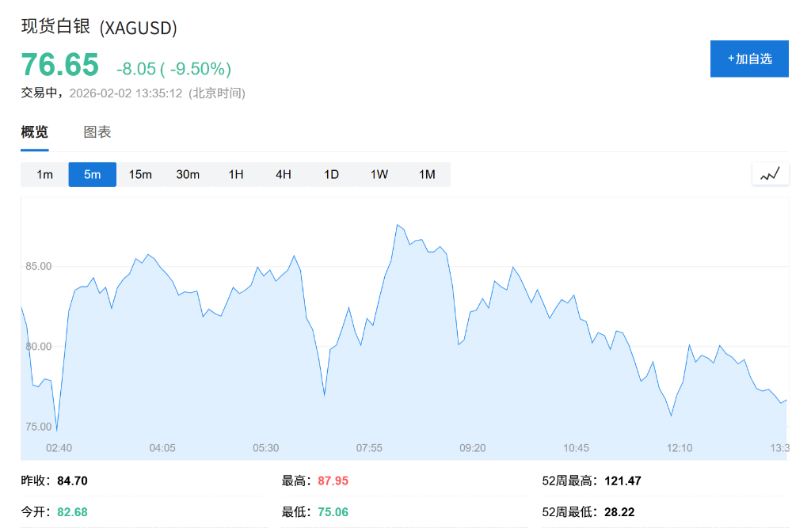Select the 1H timeframe
Viewport: 811px width, 532px height.
235,174
